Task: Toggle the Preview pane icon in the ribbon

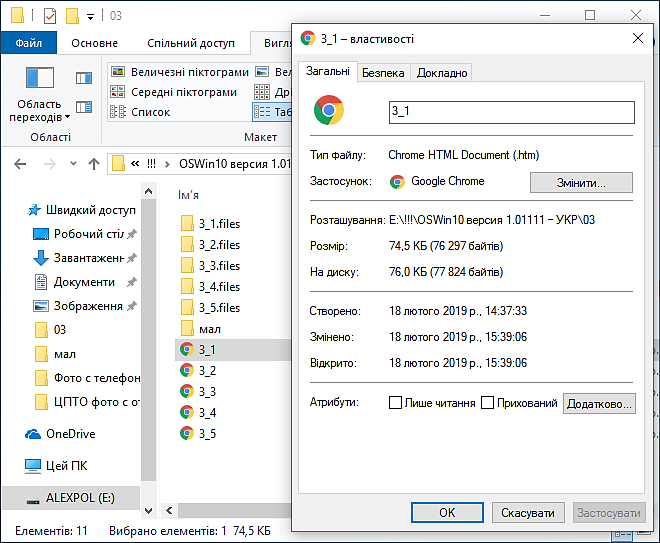Action: 84,78
